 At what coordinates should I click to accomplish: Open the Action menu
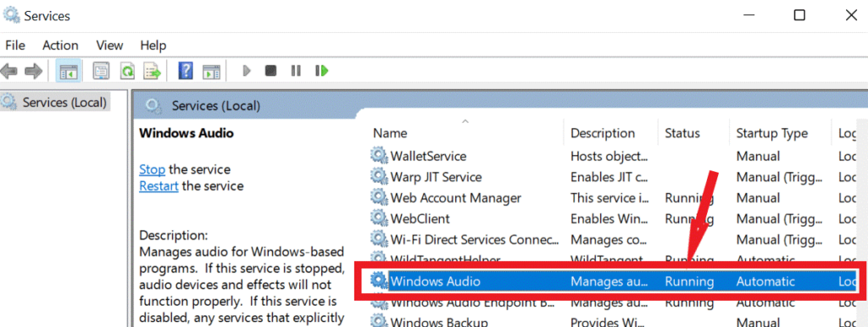click(60, 46)
